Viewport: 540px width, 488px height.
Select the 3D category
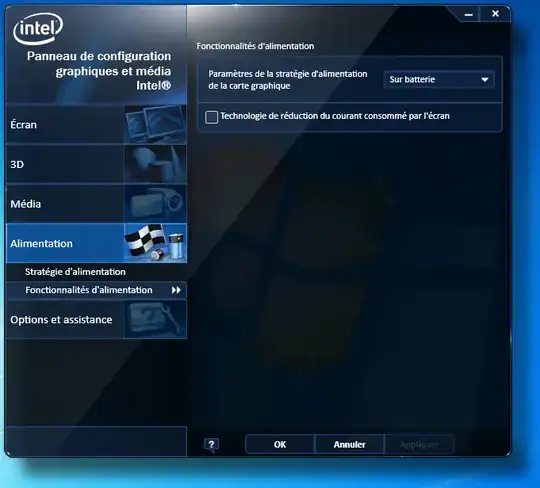(96, 164)
